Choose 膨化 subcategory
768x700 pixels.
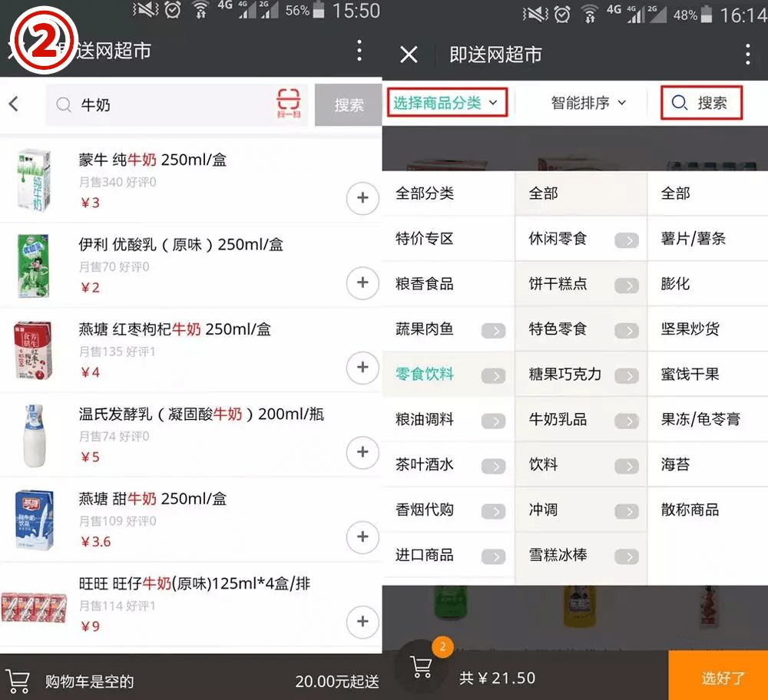click(x=708, y=283)
